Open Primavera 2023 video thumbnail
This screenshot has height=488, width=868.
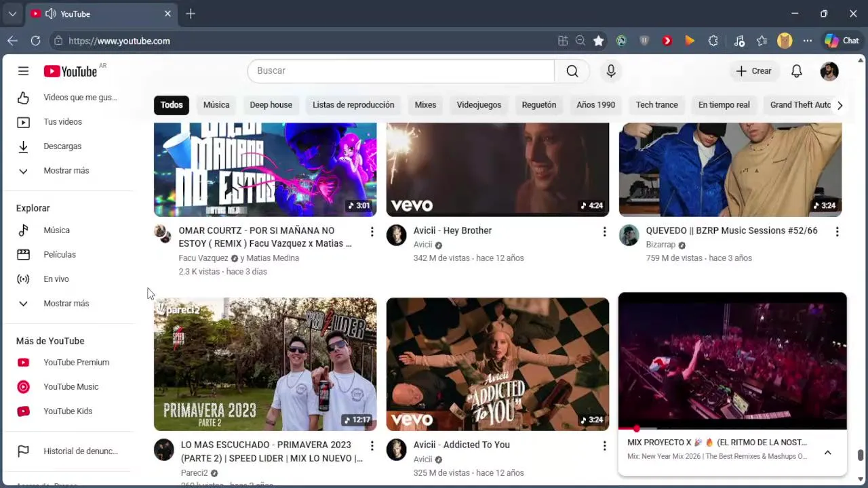pyautogui.click(x=265, y=365)
